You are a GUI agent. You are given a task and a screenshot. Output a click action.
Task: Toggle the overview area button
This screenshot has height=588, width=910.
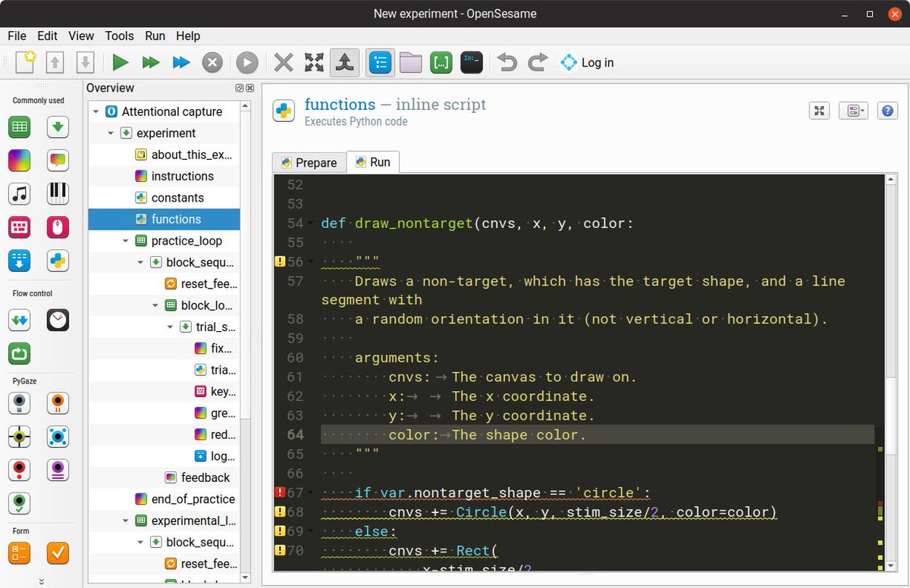click(381, 62)
